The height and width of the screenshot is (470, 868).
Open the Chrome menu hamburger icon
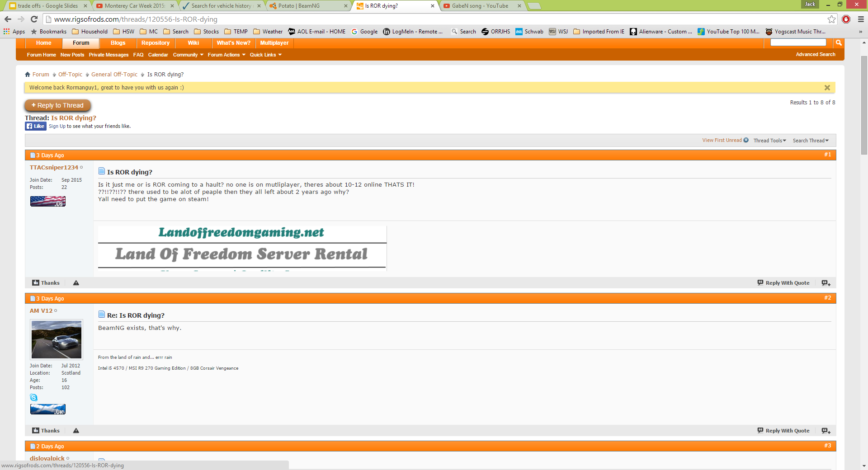click(861, 19)
